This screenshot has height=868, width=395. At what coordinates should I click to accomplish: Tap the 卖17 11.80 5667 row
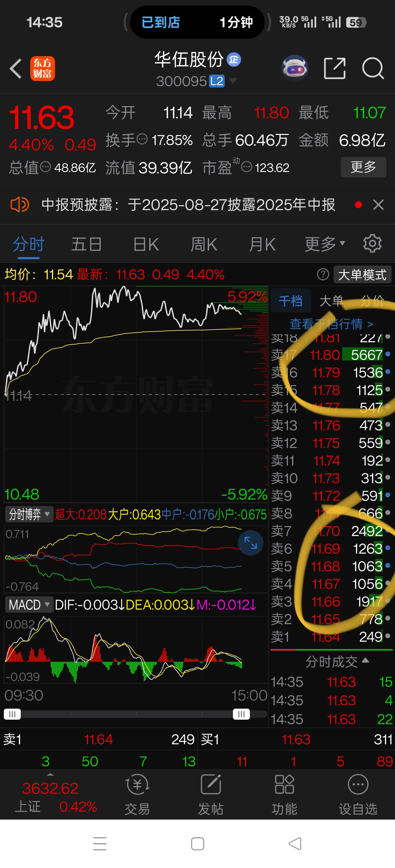pyautogui.click(x=331, y=355)
